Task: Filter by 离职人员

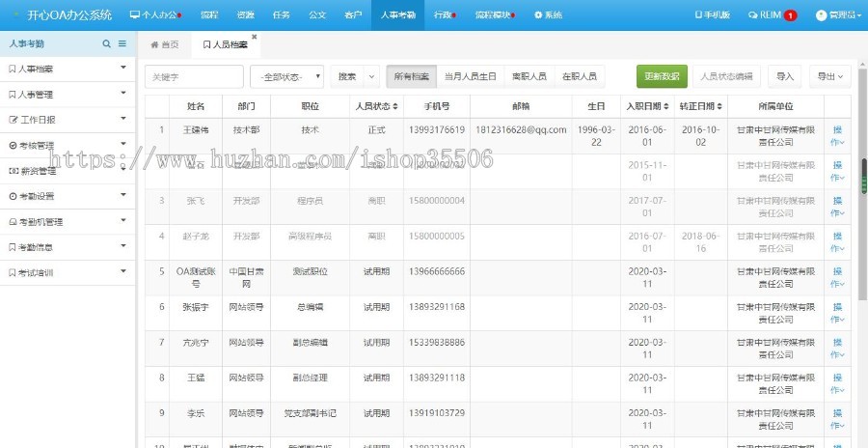Action: (529, 76)
